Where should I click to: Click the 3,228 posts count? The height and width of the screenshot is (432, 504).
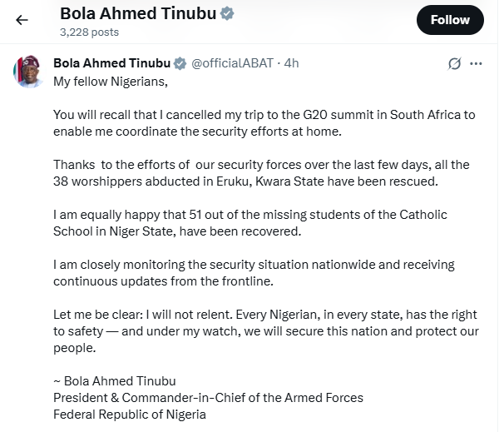click(x=89, y=32)
